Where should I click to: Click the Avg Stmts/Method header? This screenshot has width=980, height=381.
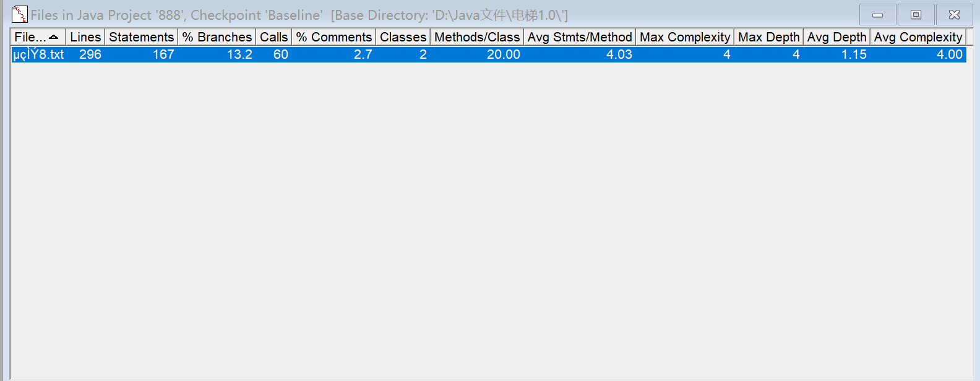pos(579,37)
